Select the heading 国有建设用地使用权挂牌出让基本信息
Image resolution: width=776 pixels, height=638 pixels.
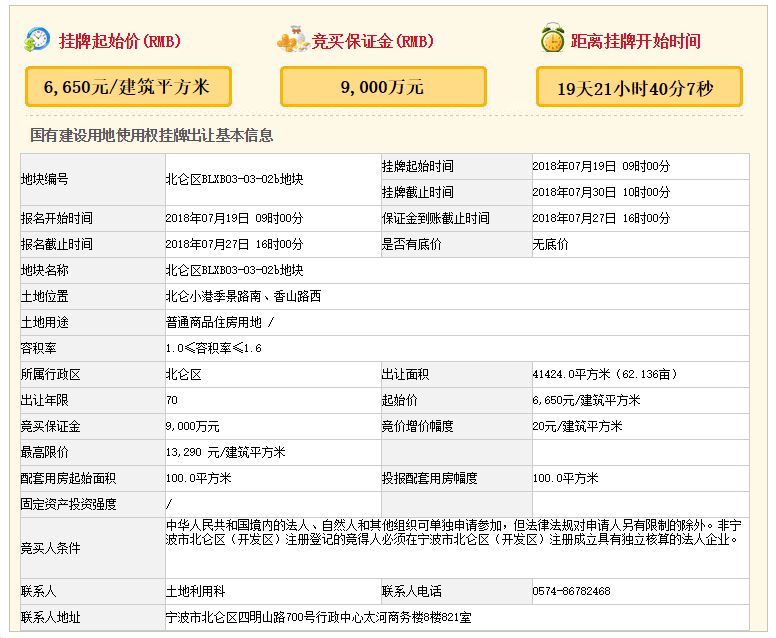[151, 135]
